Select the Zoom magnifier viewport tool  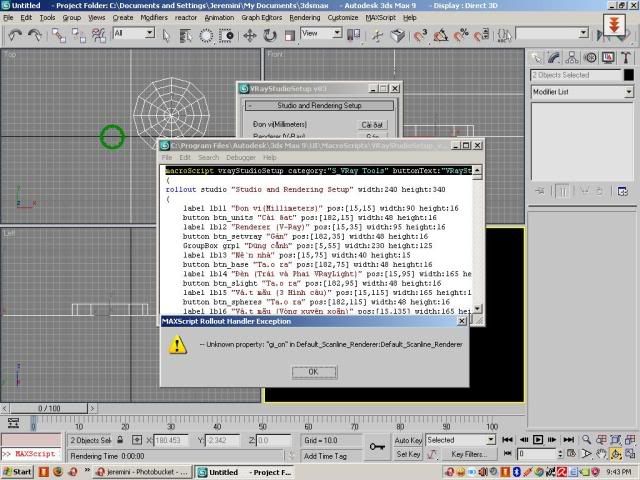point(586,440)
